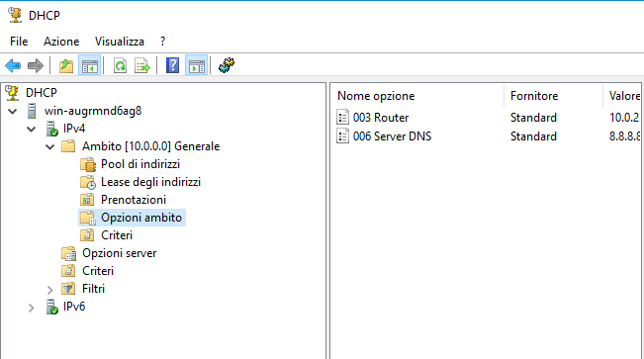The image size is (644, 359).
Task: Collapse the Ambito [10.0.0.0] Generale scope
Action: coord(50,146)
